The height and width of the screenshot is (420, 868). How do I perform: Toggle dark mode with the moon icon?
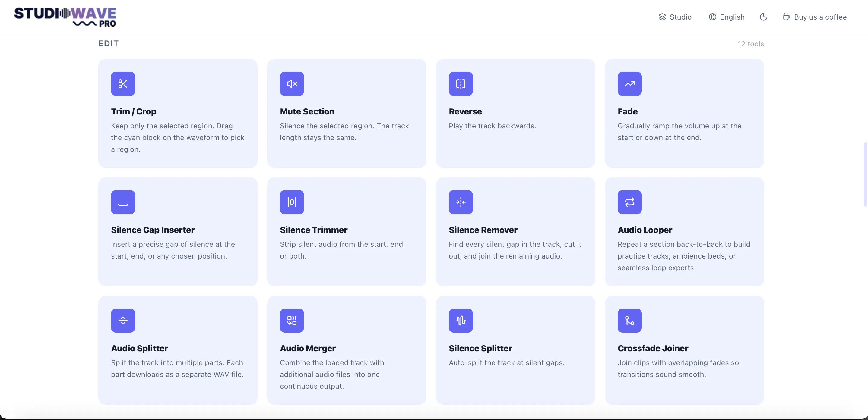764,17
